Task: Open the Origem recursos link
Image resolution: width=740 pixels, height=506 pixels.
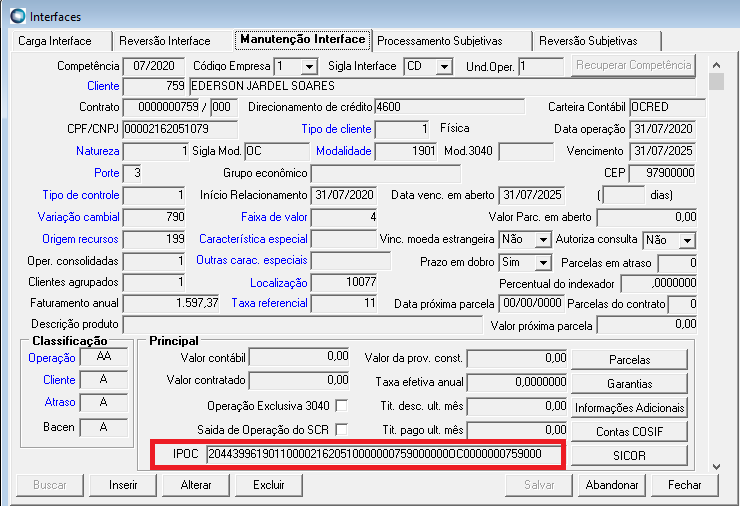Action: [x=80, y=239]
